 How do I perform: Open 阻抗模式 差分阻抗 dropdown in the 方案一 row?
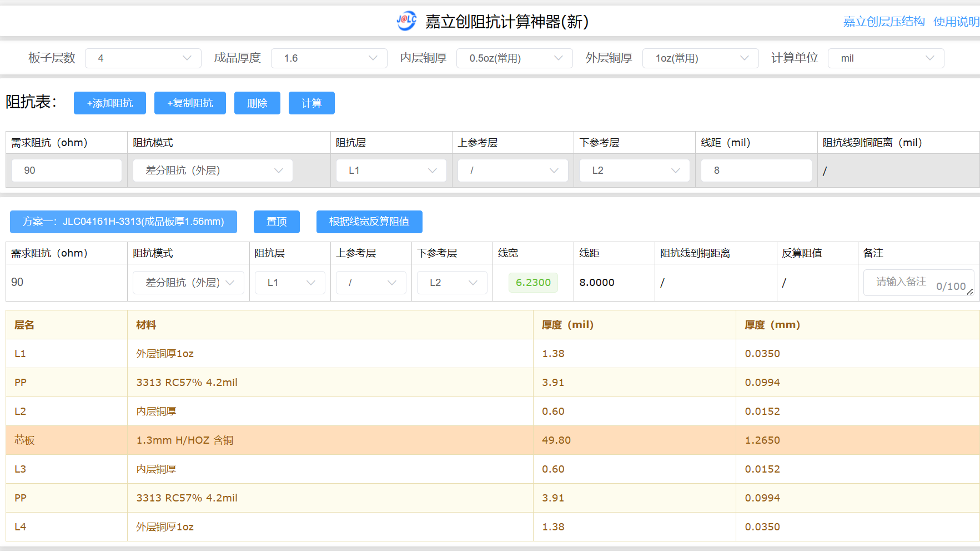tap(188, 283)
